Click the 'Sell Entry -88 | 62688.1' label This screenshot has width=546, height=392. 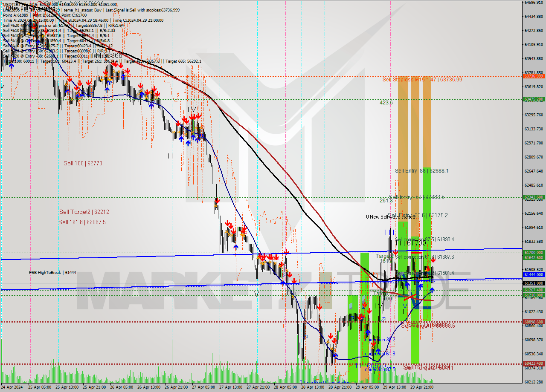[421, 171]
